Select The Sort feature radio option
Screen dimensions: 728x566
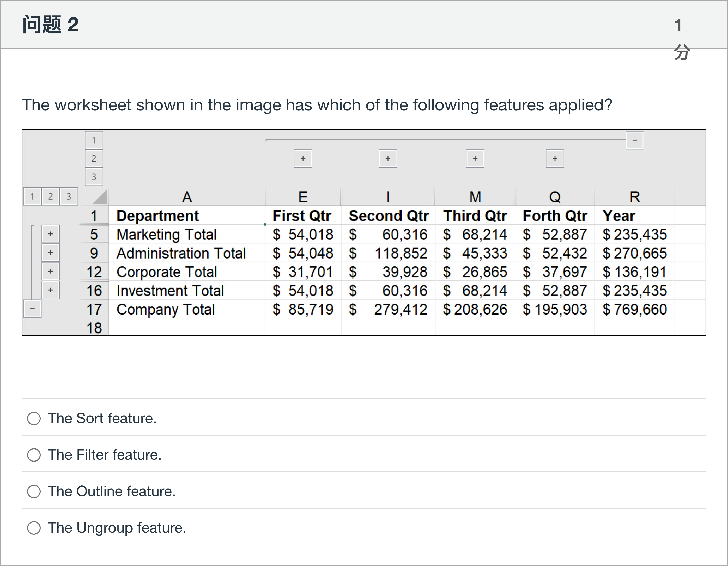pos(34,419)
